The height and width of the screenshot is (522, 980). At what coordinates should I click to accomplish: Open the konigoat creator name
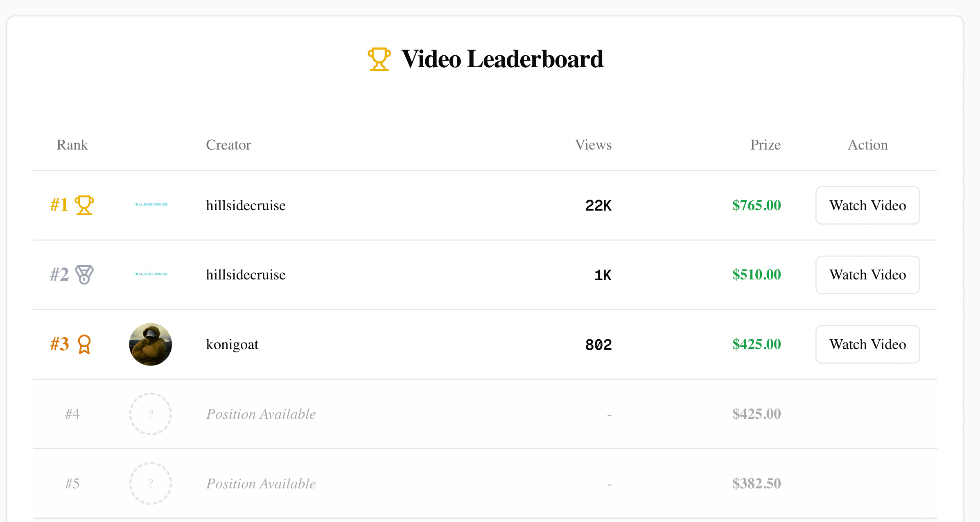pyautogui.click(x=232, y=345)
